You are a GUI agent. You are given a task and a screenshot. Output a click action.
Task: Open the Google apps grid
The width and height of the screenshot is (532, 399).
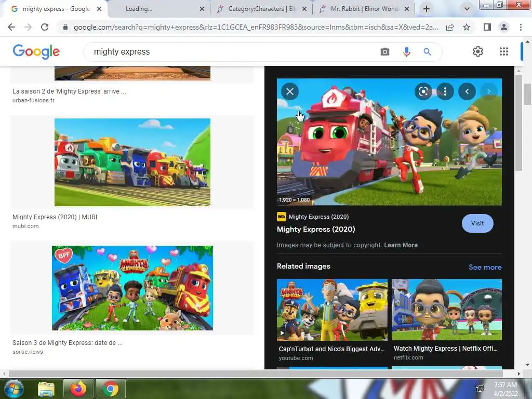504,51
